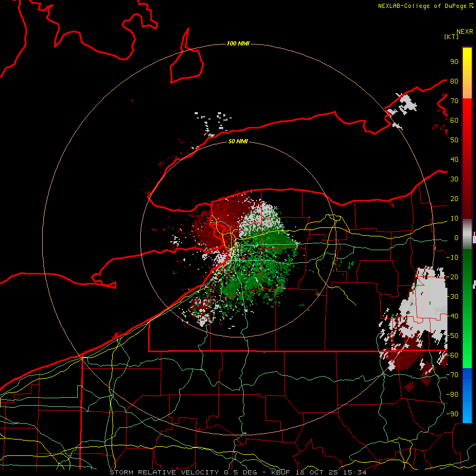Click the -40 scale label
Screen dimensions: 476x476
pos(452,316)
